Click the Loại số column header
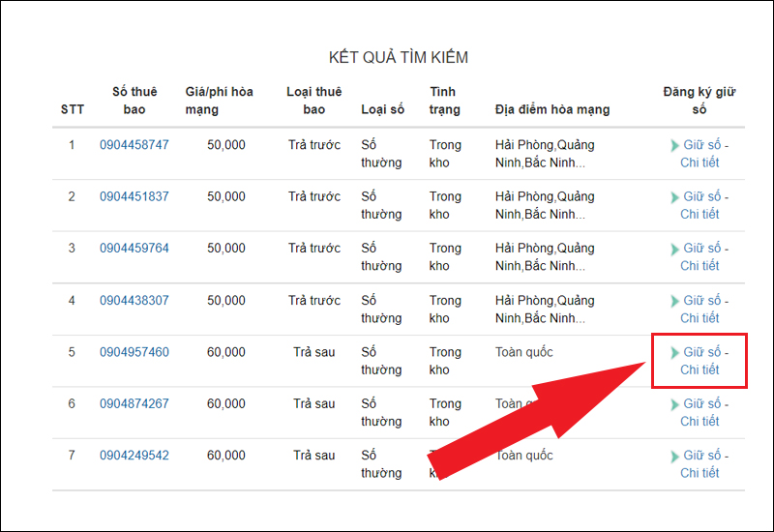 pos(382,109)
